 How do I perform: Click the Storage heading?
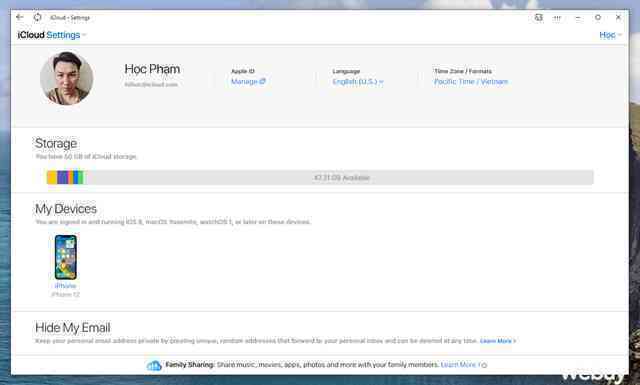point(56,143)
